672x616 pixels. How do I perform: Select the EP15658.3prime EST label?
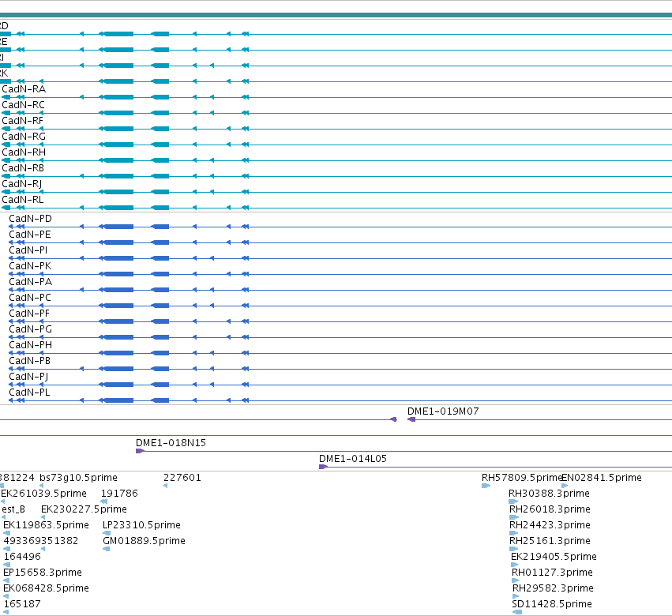[43, 573]
